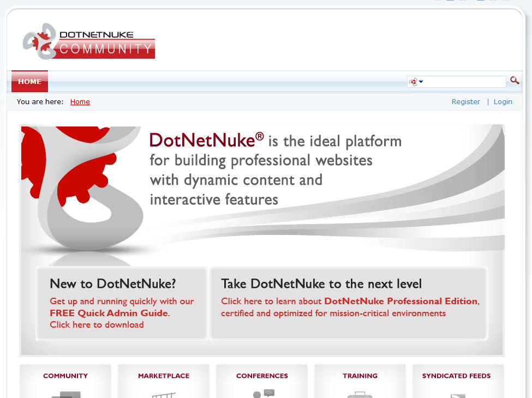Click 'Click here to download' text
Image resolution: width=532 pixels, height=398 pixels.
[x=97, y=325]
